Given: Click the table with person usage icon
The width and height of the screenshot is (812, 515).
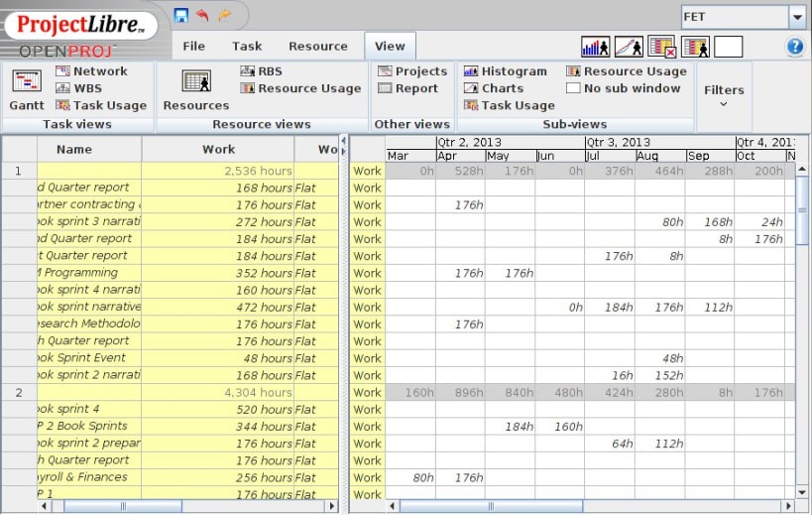Looking at the screenshot, I should [695, 47].
